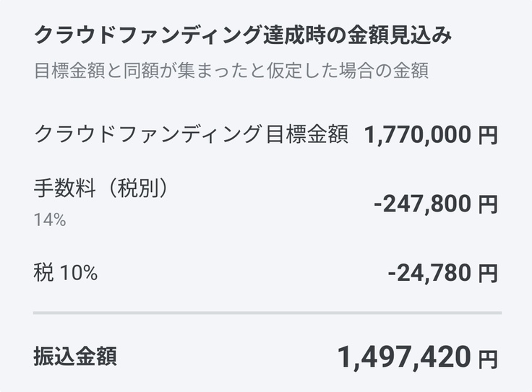Click the horizontal divider above 振込金額
532x392 pixels.
tap(267, 313)
